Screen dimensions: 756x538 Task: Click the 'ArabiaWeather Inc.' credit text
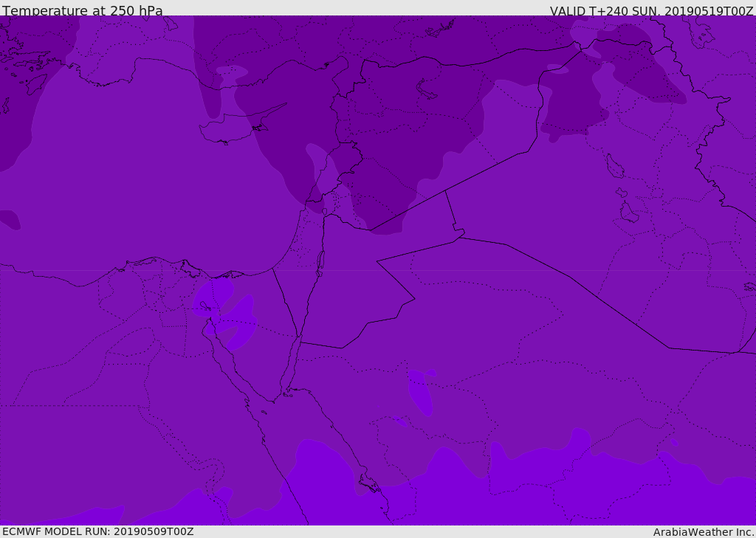click(704, 532)
